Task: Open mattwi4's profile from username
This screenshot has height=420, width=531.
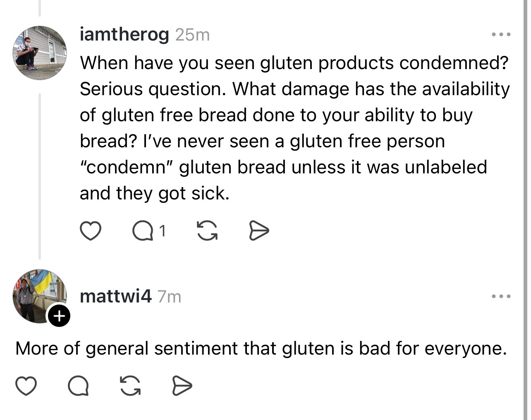Action: pos(115,296)
